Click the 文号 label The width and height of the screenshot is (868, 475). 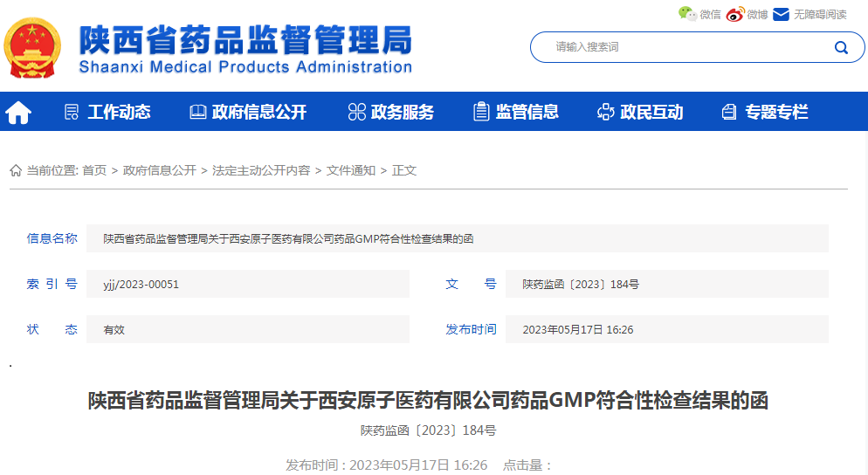point(471,284)
